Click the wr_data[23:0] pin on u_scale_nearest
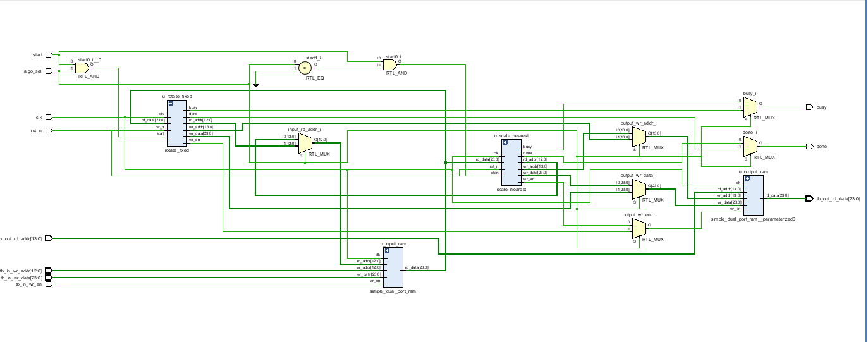The image size is (868, 342). 535,173
